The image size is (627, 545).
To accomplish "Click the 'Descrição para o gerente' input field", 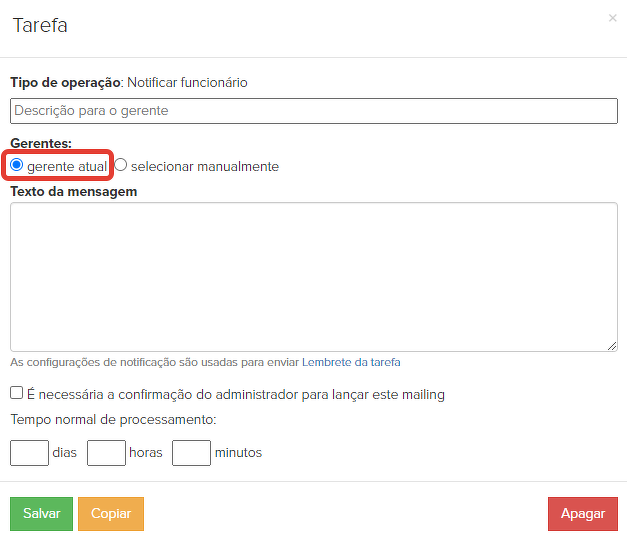I will click(314, 110).
